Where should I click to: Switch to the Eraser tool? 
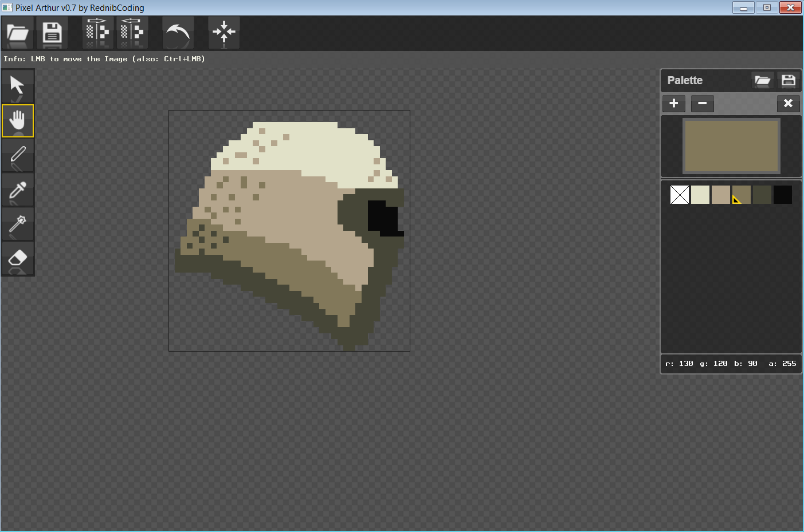click(18, 258)
